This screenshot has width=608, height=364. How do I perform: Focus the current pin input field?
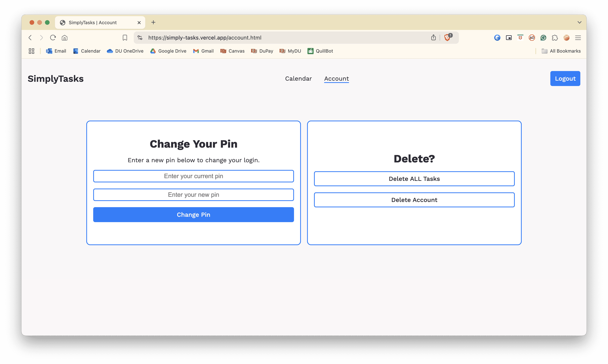click(x=194, y=176)
